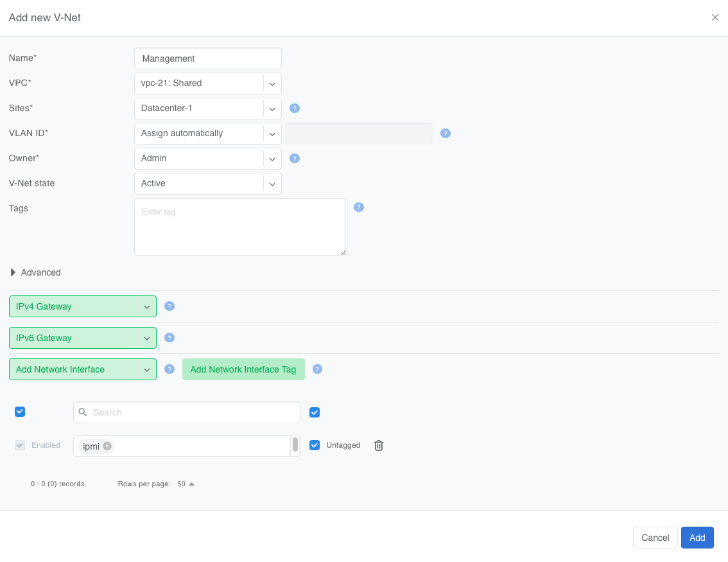This screenshot has width=728, height=562.
Task: Click the magnifier icon in the search bar
Action: [83, 412]
